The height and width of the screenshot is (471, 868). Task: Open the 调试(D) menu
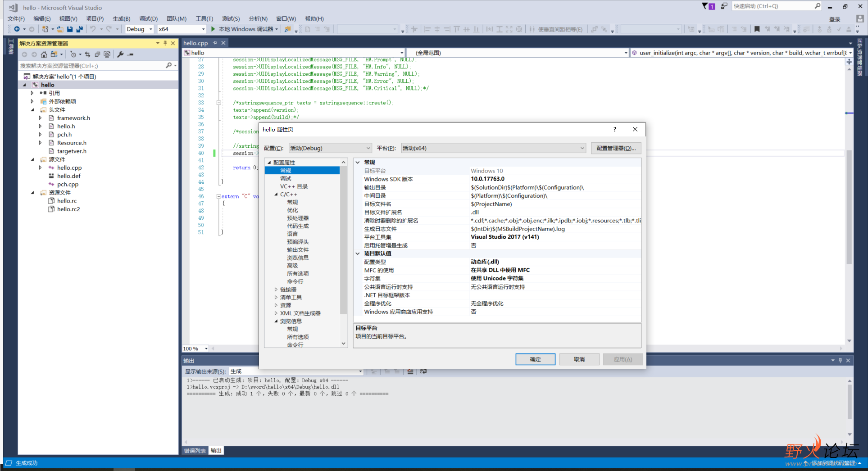(149, 19)
